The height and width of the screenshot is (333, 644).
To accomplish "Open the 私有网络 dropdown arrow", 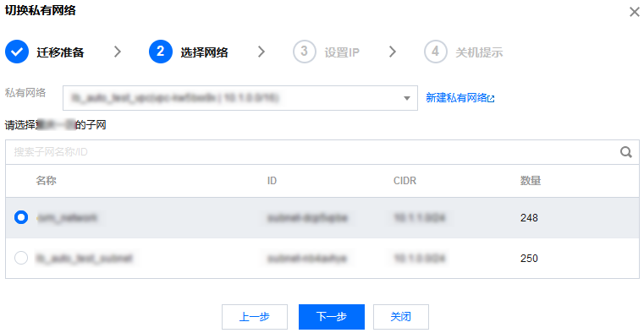I will [x=406, y=98].
